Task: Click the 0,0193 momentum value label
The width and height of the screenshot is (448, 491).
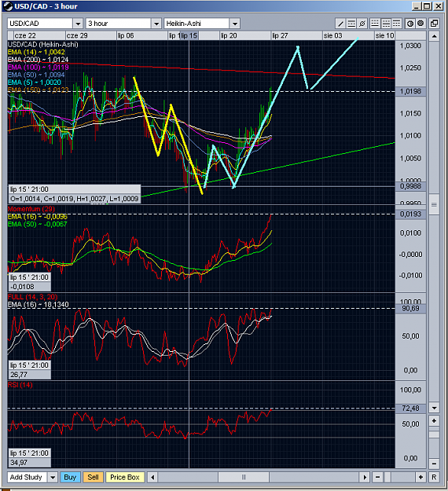Action: 410,214
